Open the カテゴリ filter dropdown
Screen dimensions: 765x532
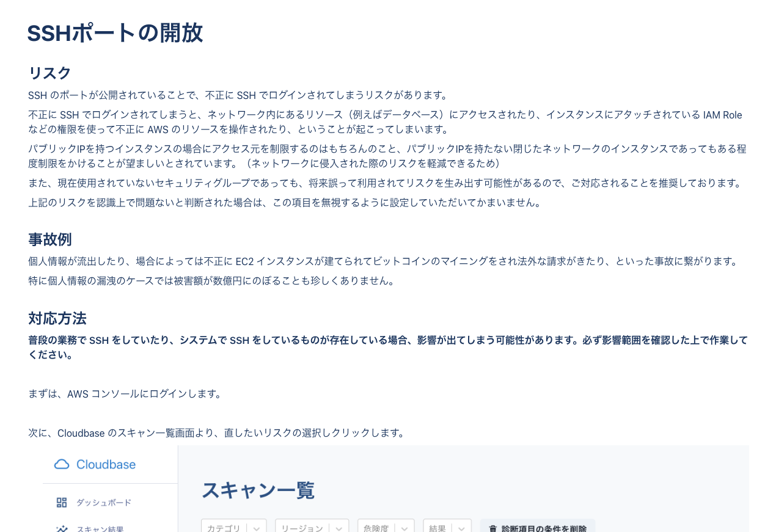coord(234,528)
